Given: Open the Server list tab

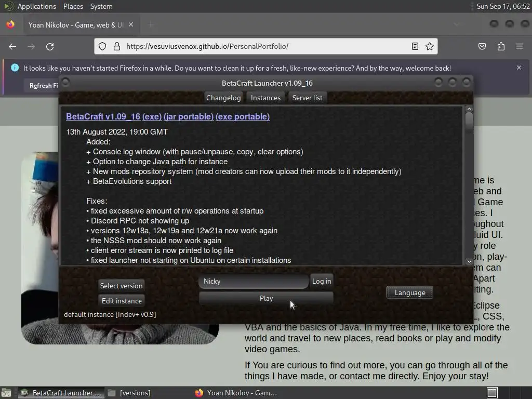Looking at the screenshot, I should [x=307, y=98].
